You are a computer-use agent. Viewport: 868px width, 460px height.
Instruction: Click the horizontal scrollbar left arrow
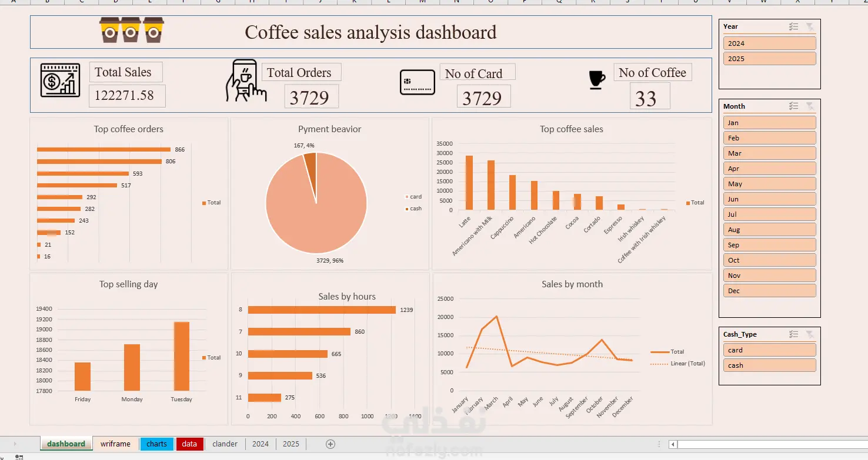coord(673,445)
